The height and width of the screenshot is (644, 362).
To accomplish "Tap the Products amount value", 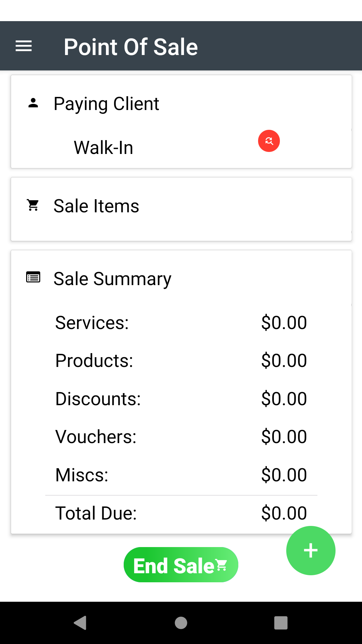I will (x=284, y=361).
